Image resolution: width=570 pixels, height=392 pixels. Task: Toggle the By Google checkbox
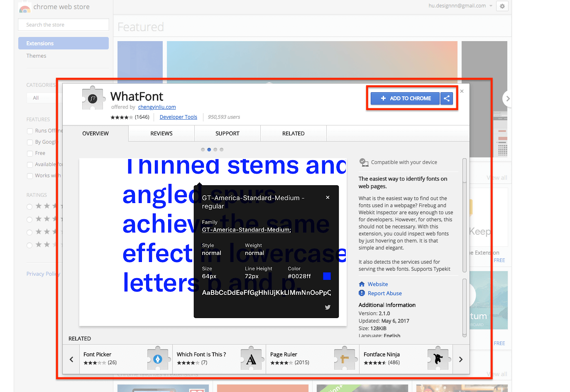[30, 142]
